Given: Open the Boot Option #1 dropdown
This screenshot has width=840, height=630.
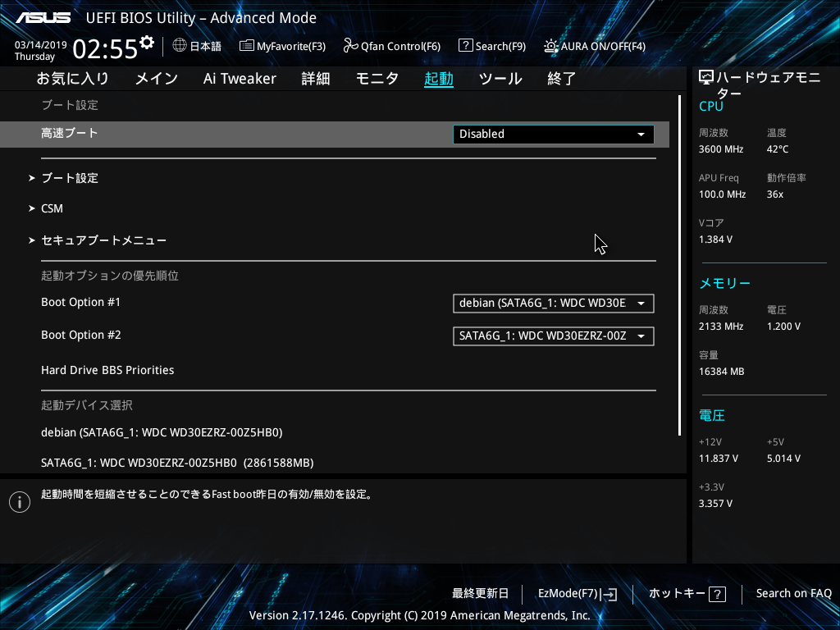Looking at the screenshot, I should [554, 304].
